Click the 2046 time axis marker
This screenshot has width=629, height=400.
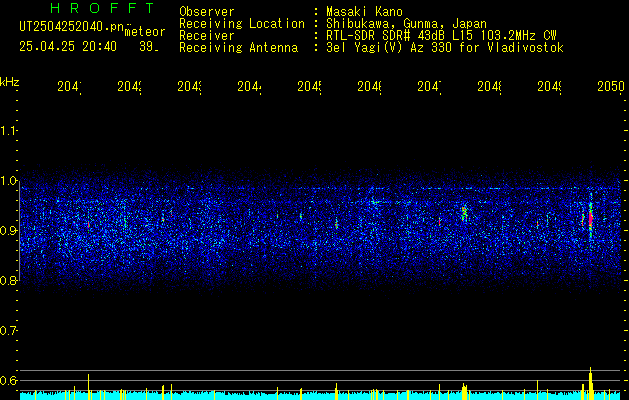click(x=369, y=87)
